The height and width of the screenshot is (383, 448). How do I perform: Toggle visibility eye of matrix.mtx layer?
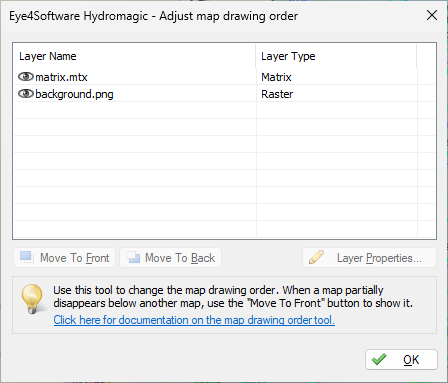(26, 77)
